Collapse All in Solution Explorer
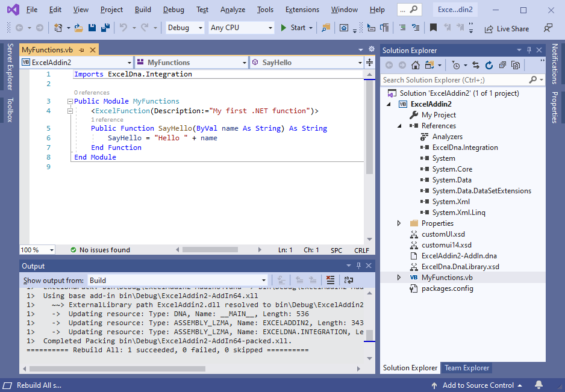The height and width of the screenshot is (392, 565). 502,65
